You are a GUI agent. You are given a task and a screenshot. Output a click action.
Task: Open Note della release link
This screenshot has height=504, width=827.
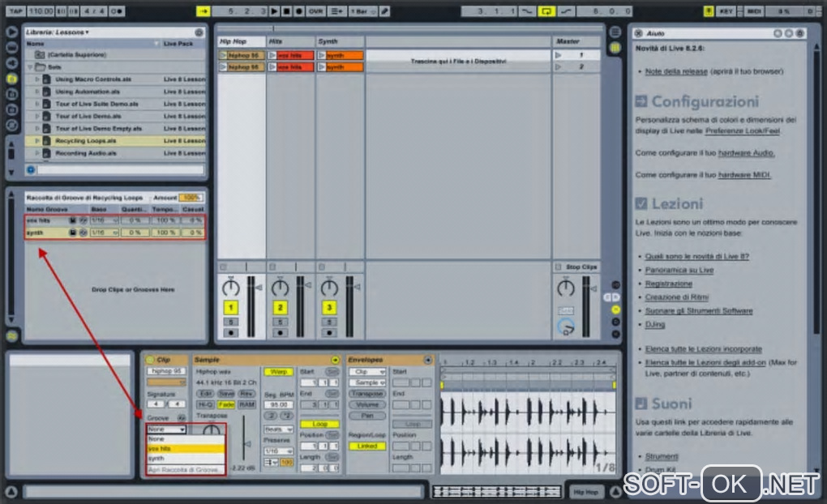[x=676, y=71]
